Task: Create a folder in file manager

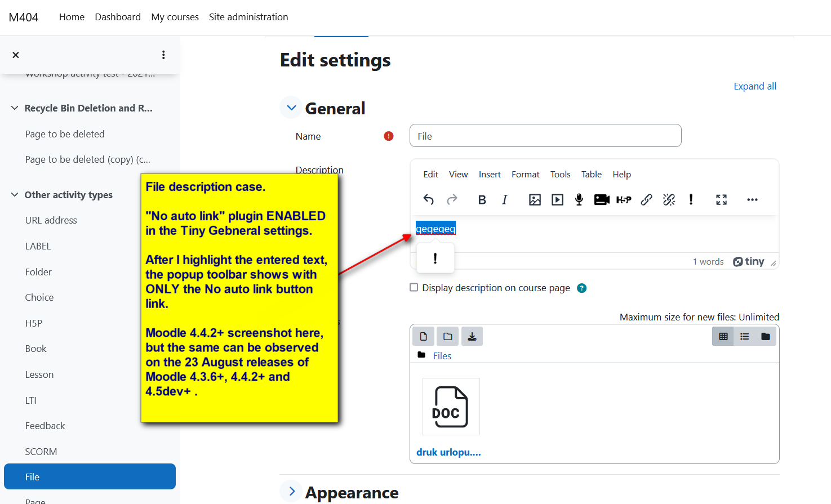Action: 448,336
